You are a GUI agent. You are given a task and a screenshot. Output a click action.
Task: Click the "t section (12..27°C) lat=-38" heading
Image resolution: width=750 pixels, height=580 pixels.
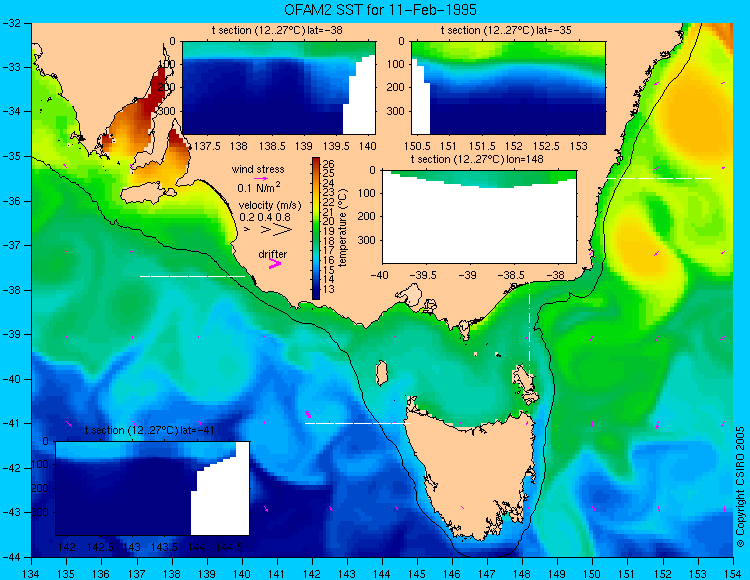277,31
